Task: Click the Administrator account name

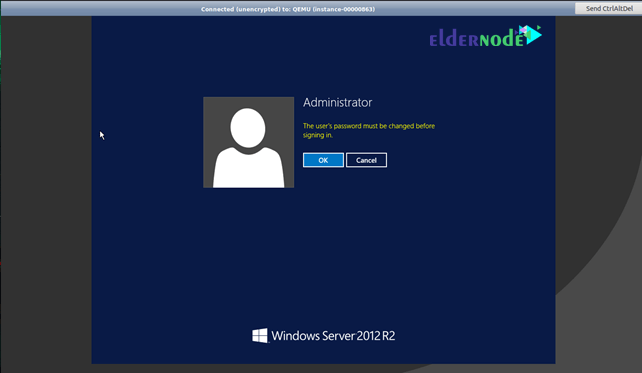Action: click(337, 102)
